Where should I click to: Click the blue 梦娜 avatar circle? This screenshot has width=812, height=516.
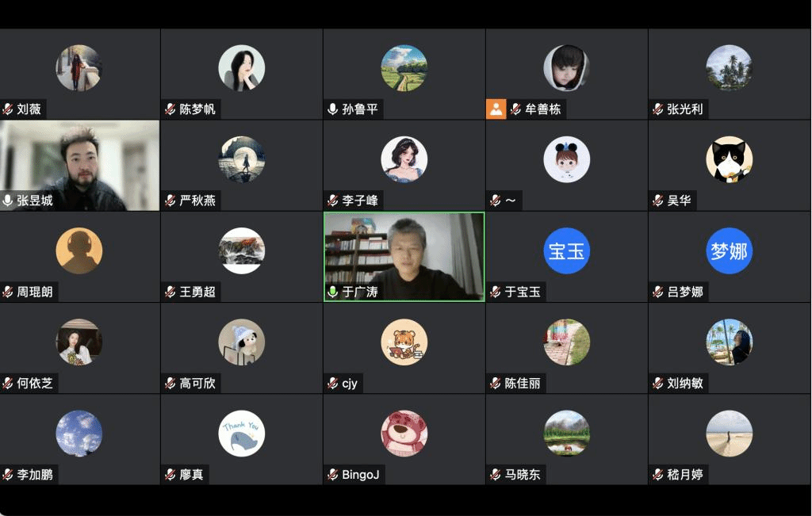pos(730,251)
